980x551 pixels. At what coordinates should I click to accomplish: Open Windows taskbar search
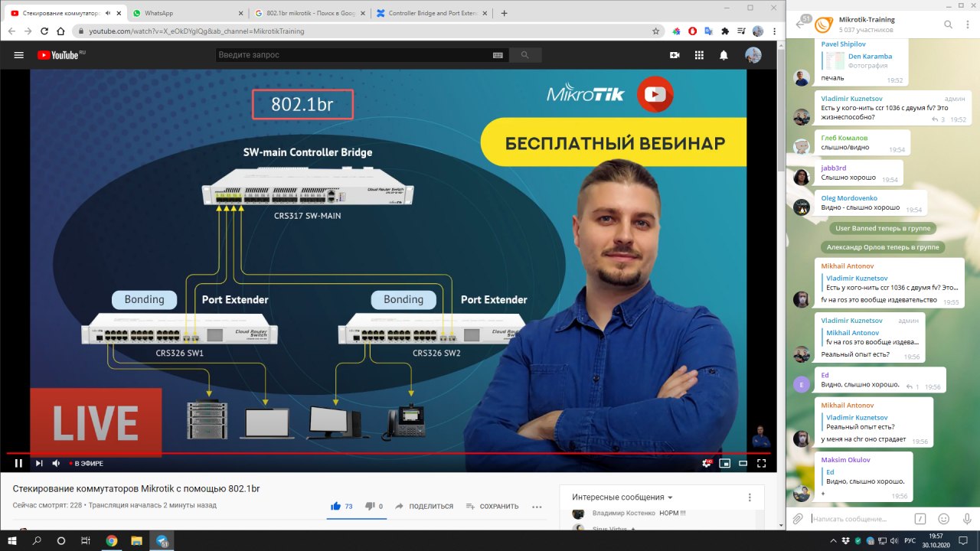[x=37, y=540]
